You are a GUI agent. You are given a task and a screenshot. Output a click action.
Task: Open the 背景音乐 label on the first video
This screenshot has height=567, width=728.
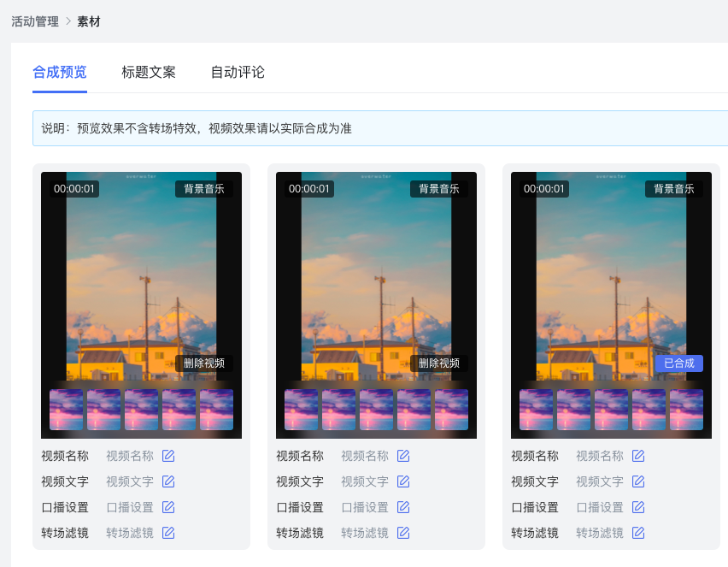click(x=204, y=189)
